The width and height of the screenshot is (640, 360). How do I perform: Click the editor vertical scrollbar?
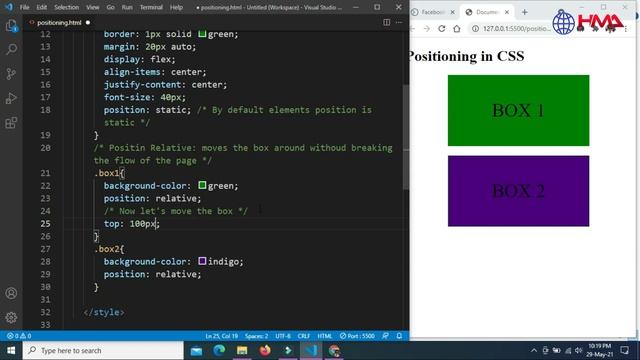pyautogui.click(x=406, y=137)
